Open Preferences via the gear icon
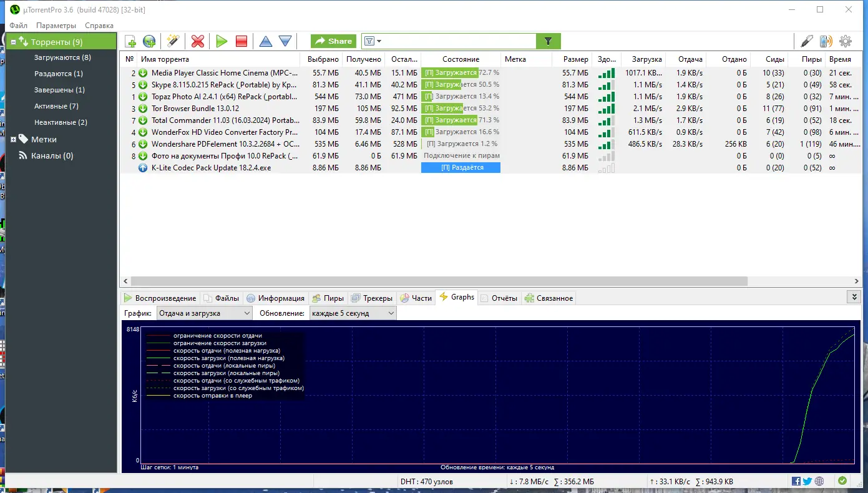The width and height of the screenshot is (868, 493). [846, 41]
